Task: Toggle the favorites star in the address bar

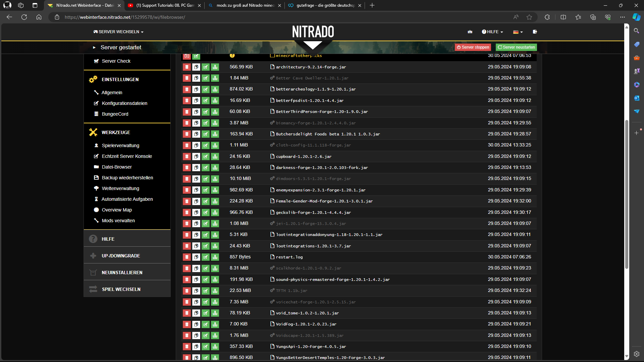Action: 530,17
